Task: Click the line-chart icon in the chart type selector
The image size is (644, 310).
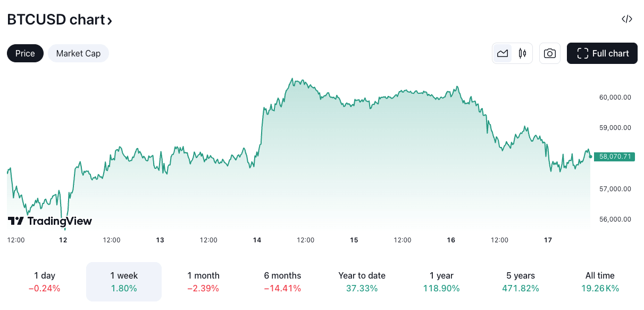Action: [x=503, y=53]
